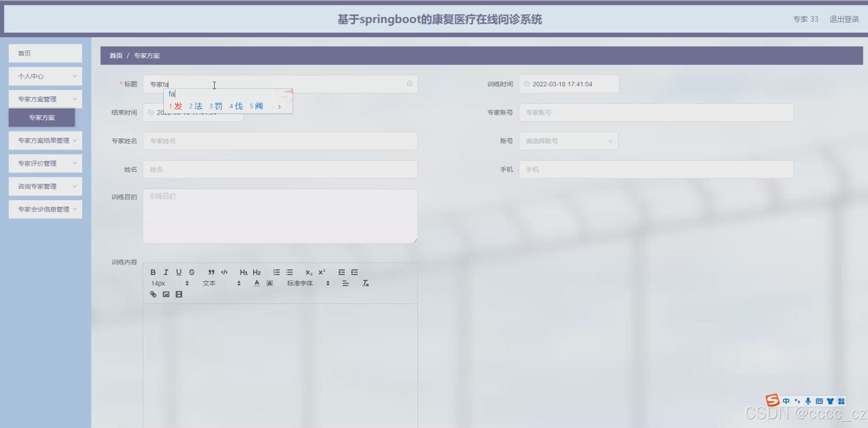The image size is (868, 428).
Task: Select the 专家方案 submenu item
Action: [x=42, y=118]
